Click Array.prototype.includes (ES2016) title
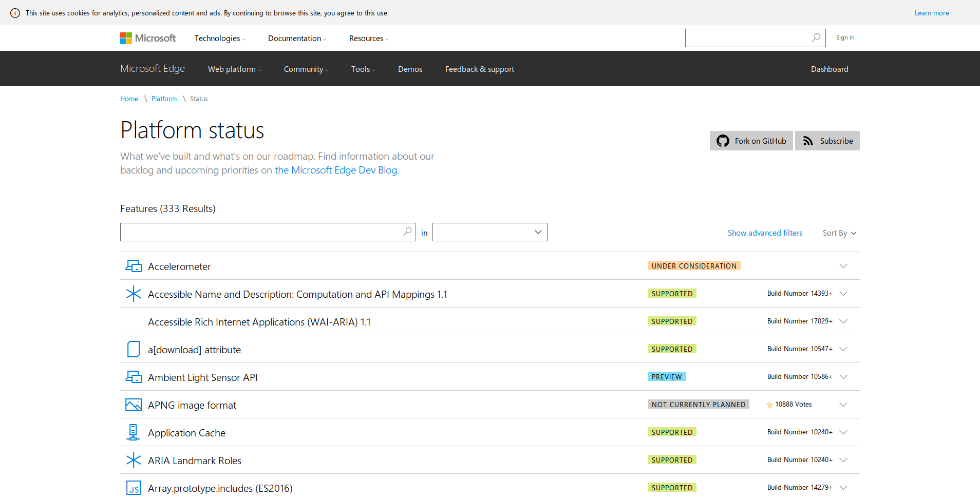980x498 pixels. tap(220, 488)
